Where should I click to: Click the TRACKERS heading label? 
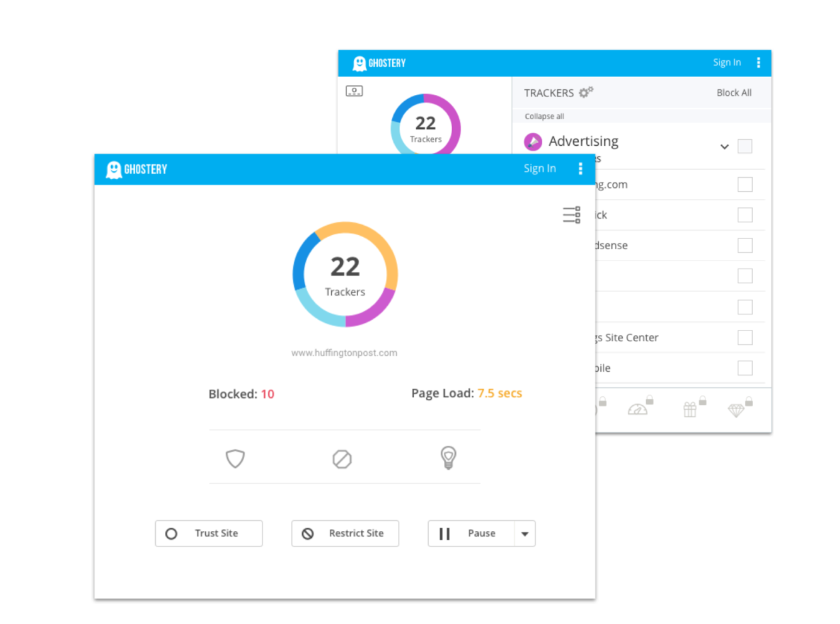548,93
